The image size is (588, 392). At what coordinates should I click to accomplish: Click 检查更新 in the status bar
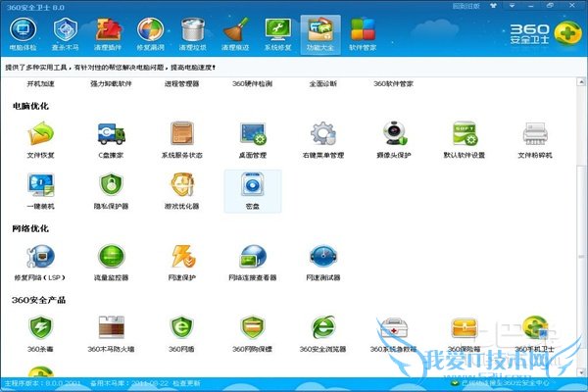point(186,383)
